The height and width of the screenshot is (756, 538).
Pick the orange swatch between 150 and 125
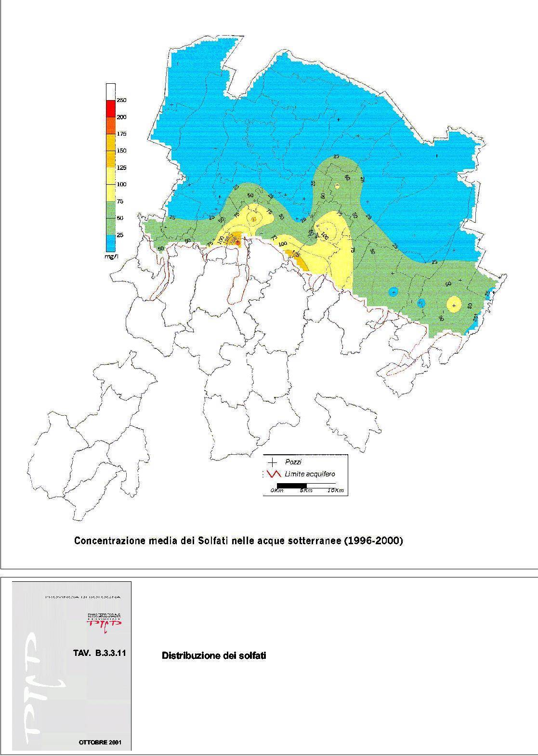[111, 159]
